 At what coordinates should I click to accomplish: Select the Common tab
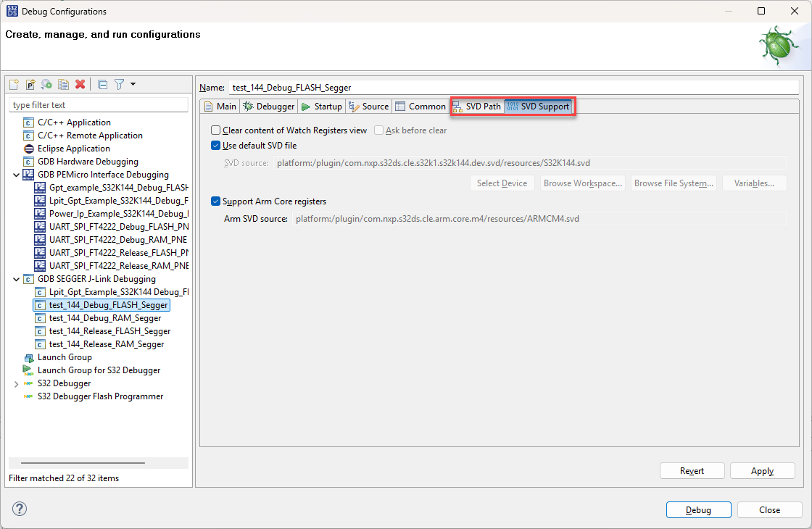click(420, 106)
